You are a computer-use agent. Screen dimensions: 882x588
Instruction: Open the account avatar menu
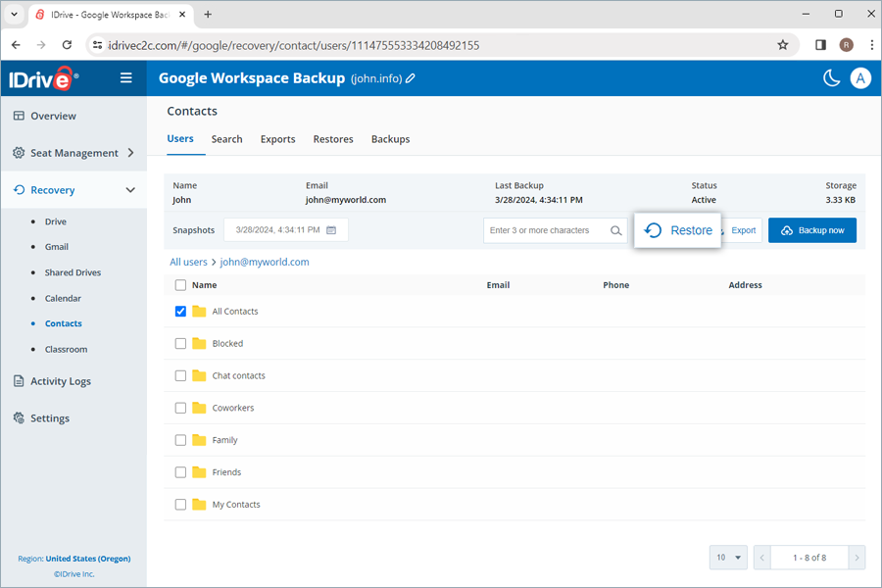[x=860, y=77]
